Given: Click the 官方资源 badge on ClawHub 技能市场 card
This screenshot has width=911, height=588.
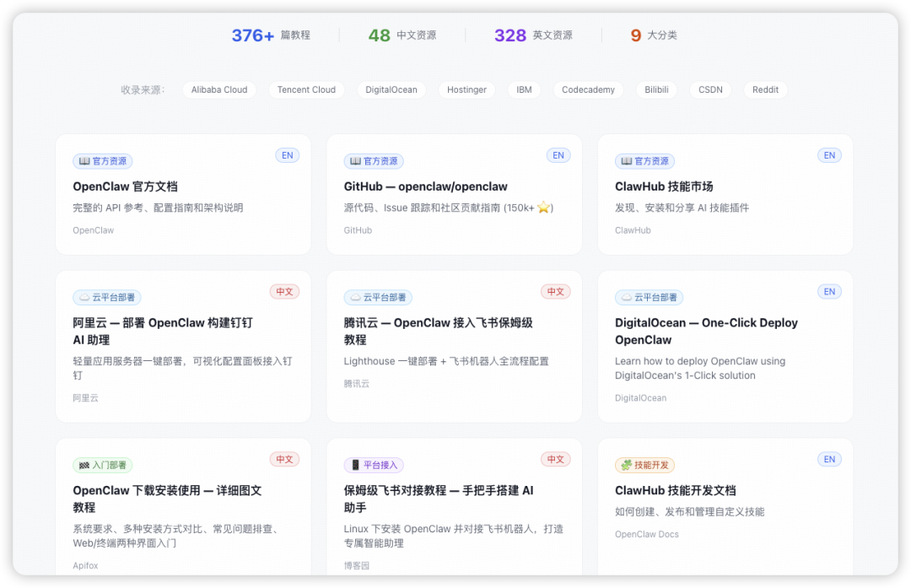Looking at the screenshot, I should pos(644,160).
